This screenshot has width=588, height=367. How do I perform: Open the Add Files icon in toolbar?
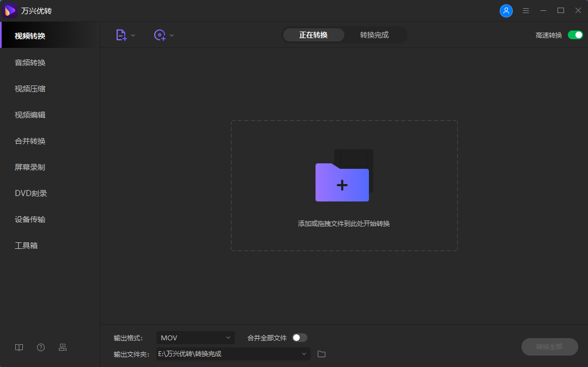point(121,34)
